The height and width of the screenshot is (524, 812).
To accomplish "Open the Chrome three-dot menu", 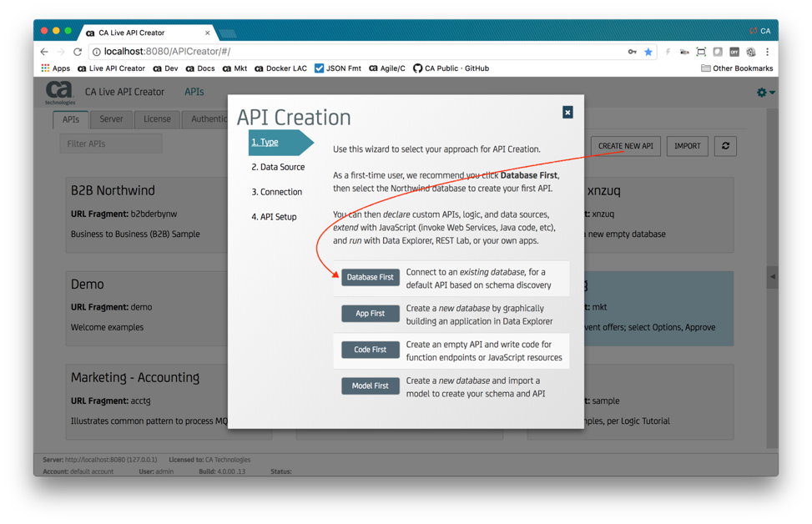I will click(768, 52).
